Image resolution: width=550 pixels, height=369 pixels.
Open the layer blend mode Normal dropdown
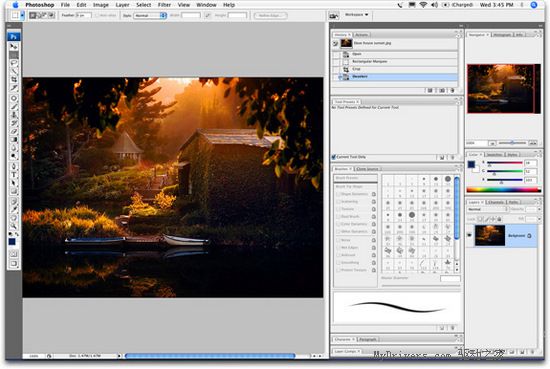488,209
